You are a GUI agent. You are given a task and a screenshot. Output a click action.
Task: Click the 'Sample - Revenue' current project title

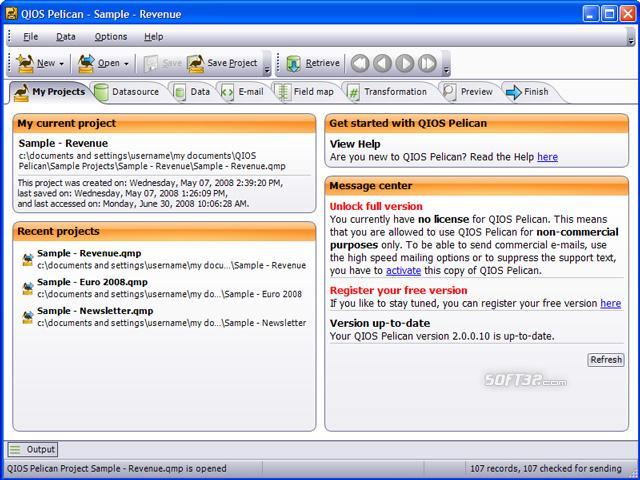[x=63, y=143]
